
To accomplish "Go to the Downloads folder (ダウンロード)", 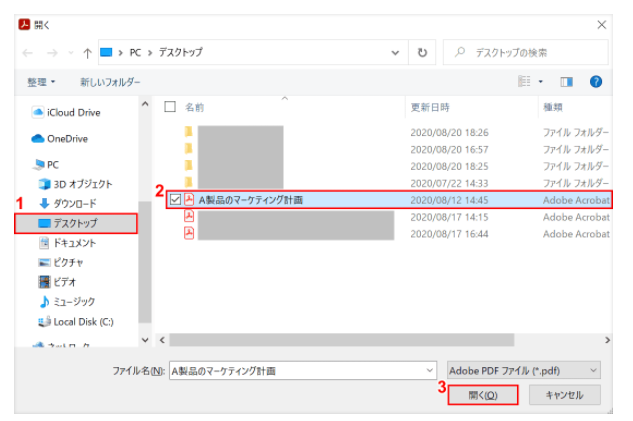I will click(x=74, y=203).
